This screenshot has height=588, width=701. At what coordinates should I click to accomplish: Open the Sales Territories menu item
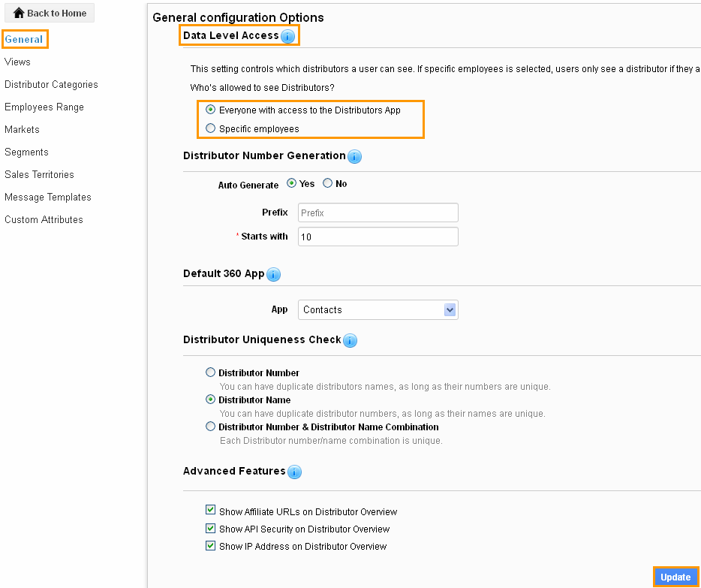coord(39,174)
